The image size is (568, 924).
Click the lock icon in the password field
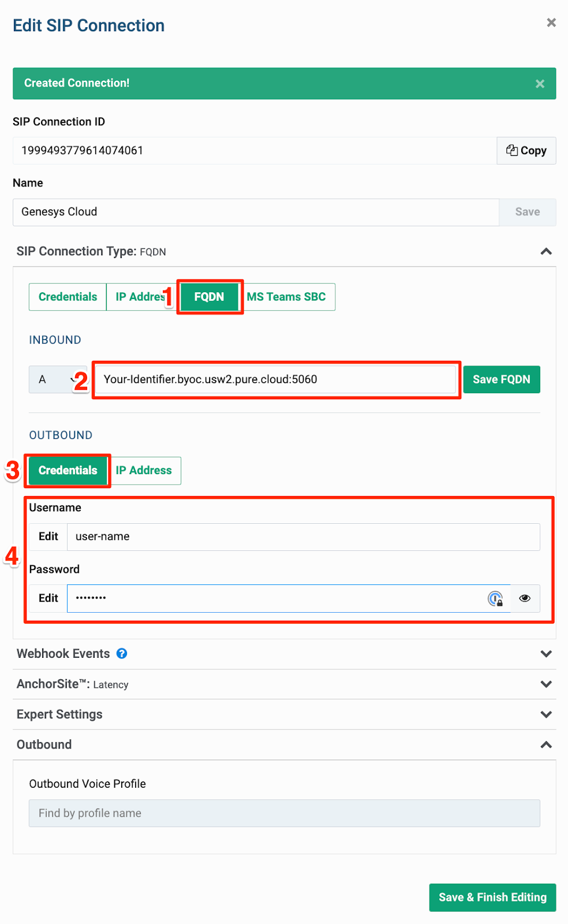pyautogui.click(x=496, y=599)
